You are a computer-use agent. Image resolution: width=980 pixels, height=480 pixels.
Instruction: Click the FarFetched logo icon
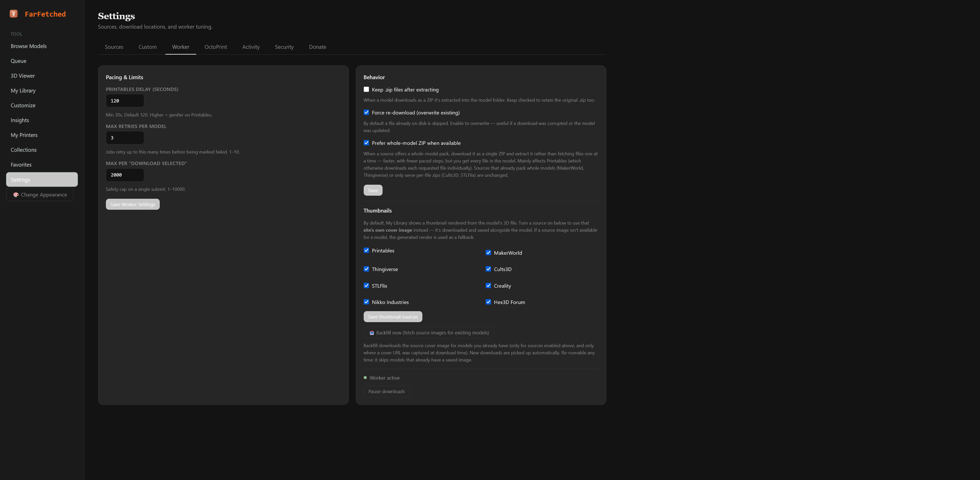(x=14, y=14)
